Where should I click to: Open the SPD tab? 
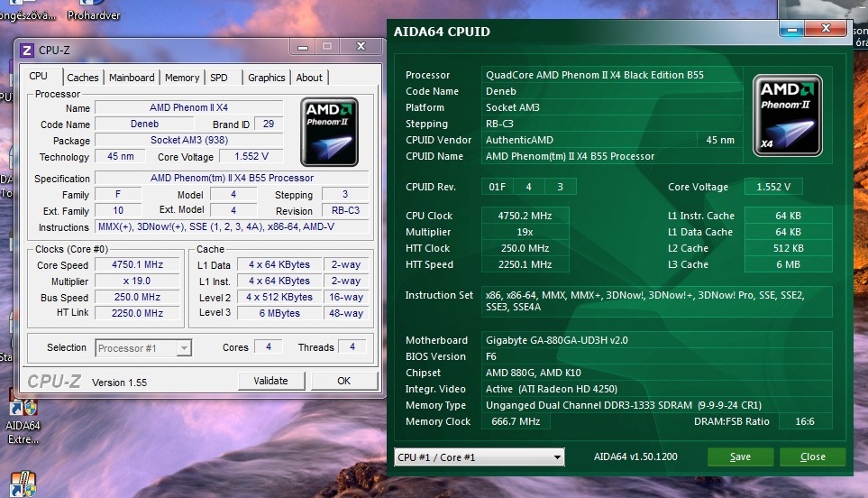click(x=219, y=78)
